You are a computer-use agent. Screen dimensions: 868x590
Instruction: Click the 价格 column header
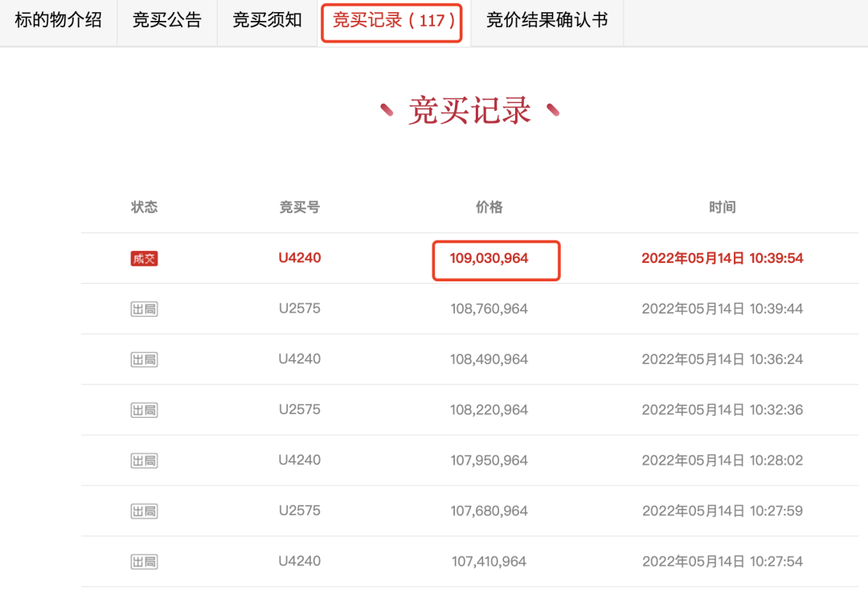489,207
